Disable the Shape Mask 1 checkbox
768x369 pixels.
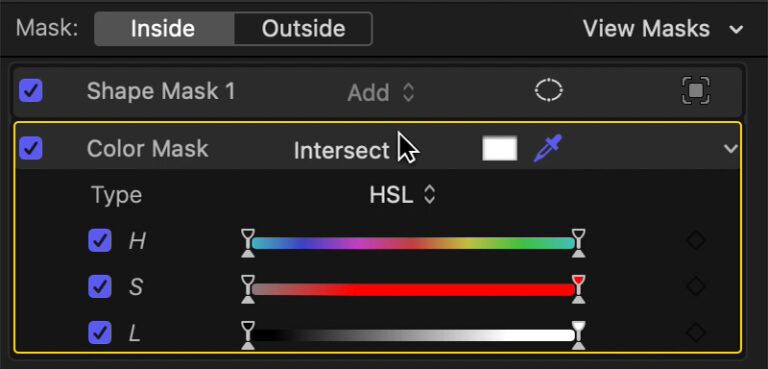tap(31, 91)
